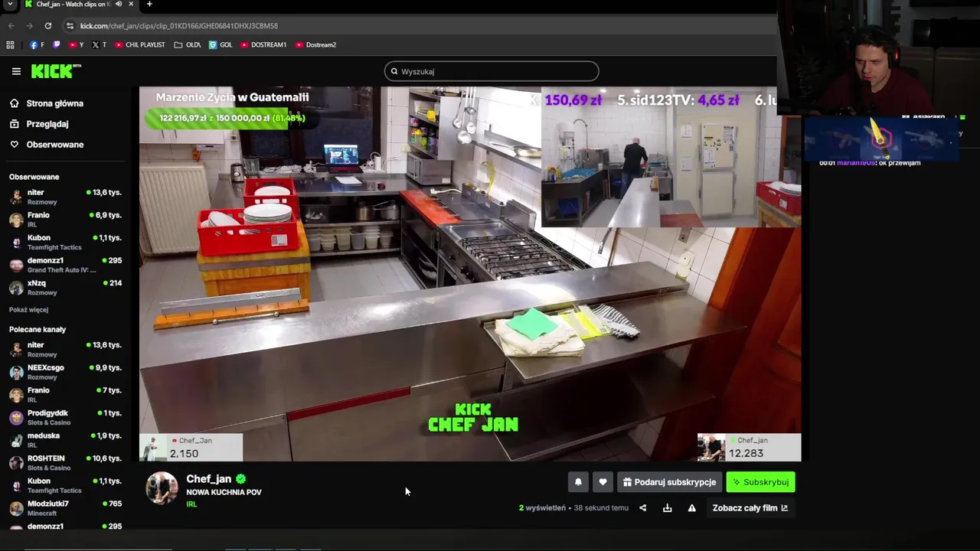Screen dimensions: 980x551
Task: Open Mlodziutki7 in Polecane kanały
Action: coord(65,508)
